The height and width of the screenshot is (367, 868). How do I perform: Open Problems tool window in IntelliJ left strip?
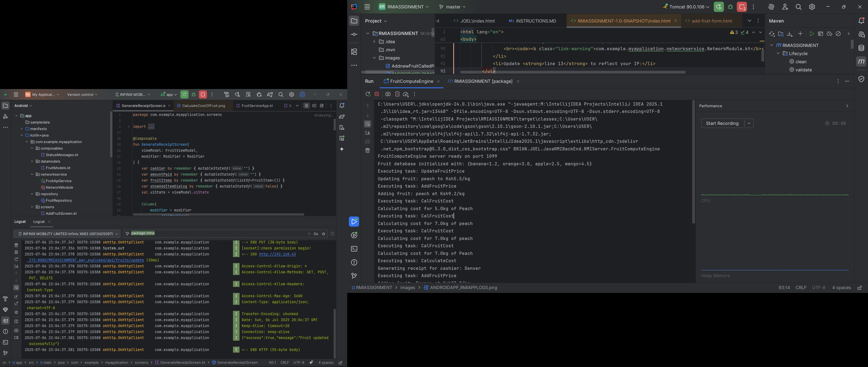click(354, 262)
